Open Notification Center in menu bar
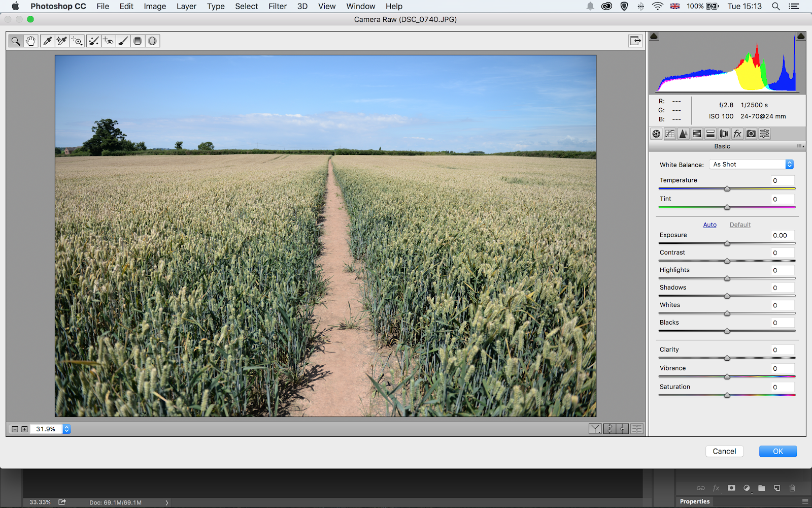Image resolution: width=812 pixels, height=508 pixels. (x=794, y=6)
